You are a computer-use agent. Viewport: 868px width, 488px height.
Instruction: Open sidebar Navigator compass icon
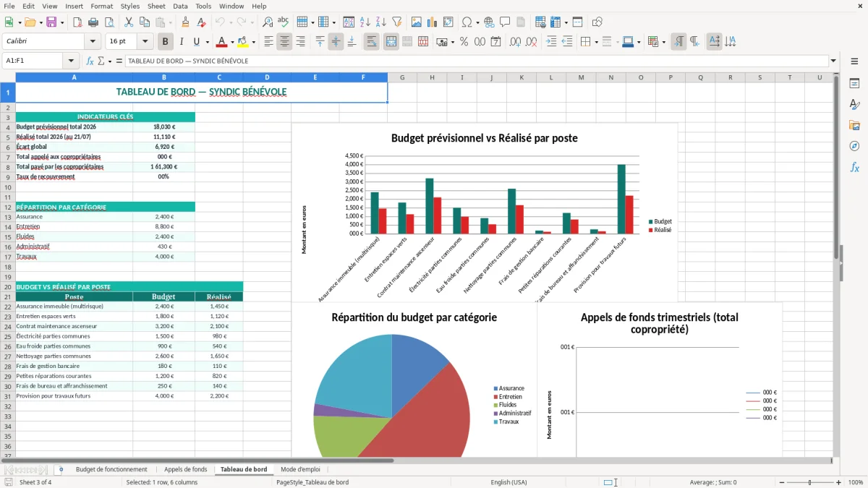854,146
